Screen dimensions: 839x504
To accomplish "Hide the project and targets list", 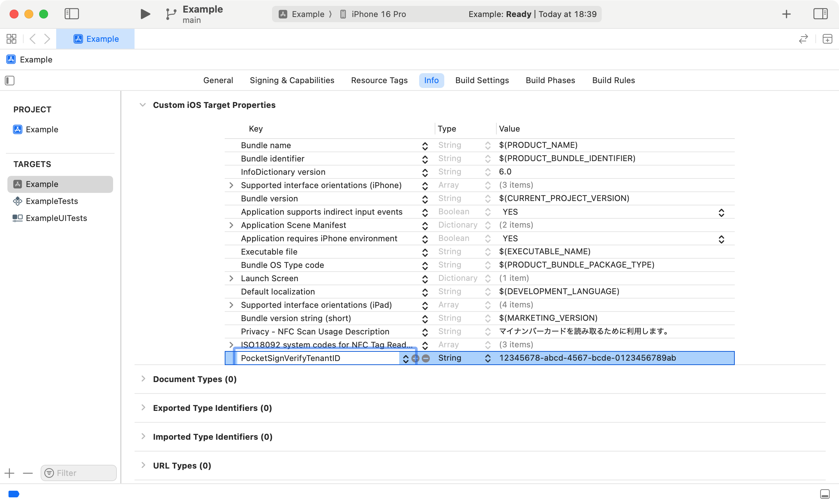I will coord(10,81).
